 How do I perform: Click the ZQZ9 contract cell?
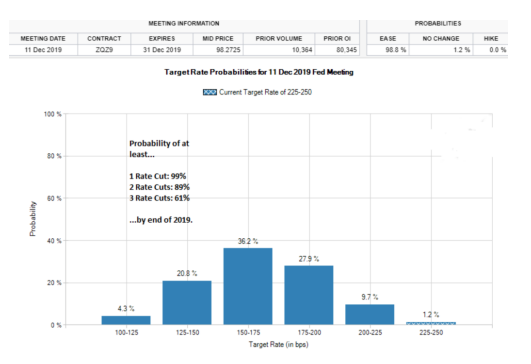pyautogui.click(x=104, y=50)
